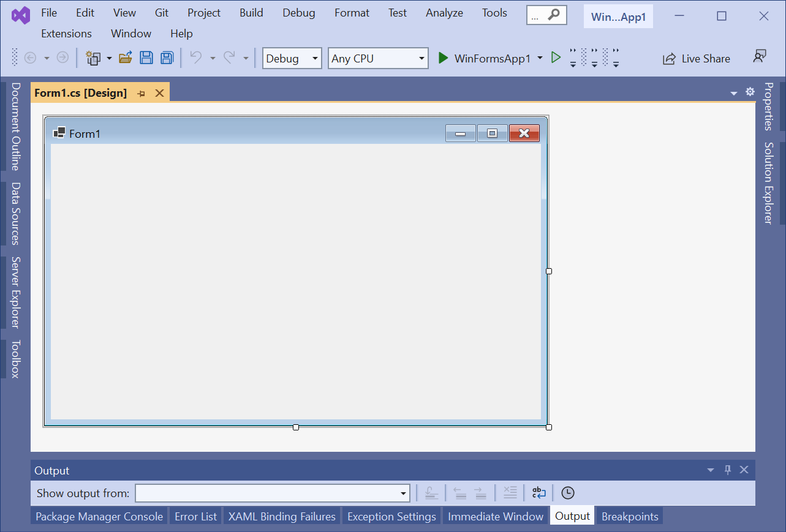Screen dimensions: 786x532
Task: Open the Build menu
Action: click(251, 13)
